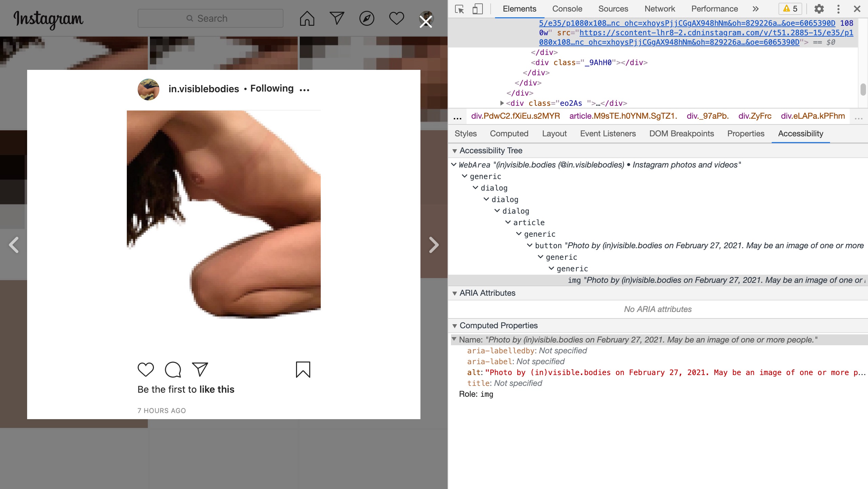
Task: Open the Styles pane tab
Action: point(466,134)
